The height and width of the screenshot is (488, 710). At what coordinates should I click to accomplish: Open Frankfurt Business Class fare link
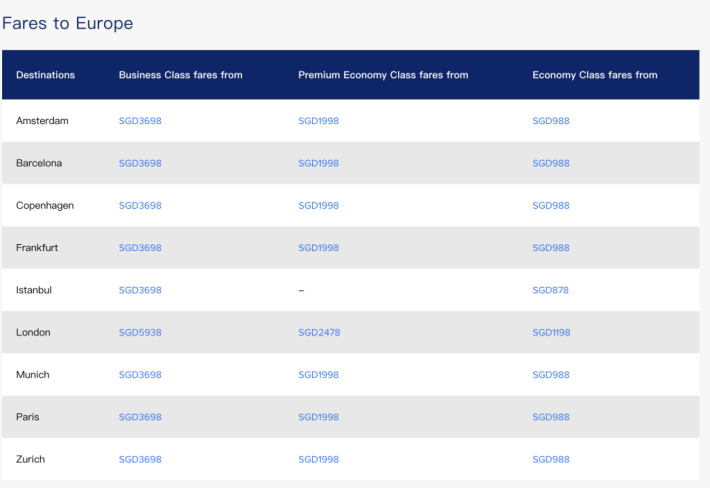(140, 248)
